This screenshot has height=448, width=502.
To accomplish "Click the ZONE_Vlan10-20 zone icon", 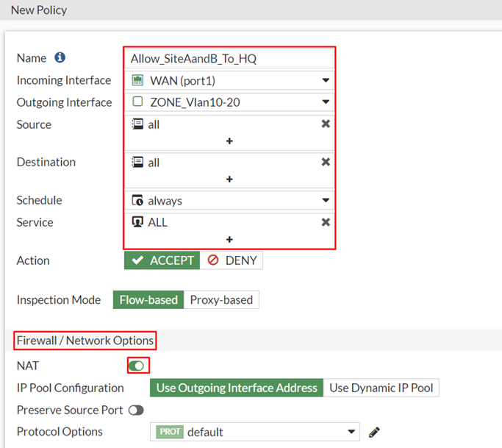I will pos(137,102).
